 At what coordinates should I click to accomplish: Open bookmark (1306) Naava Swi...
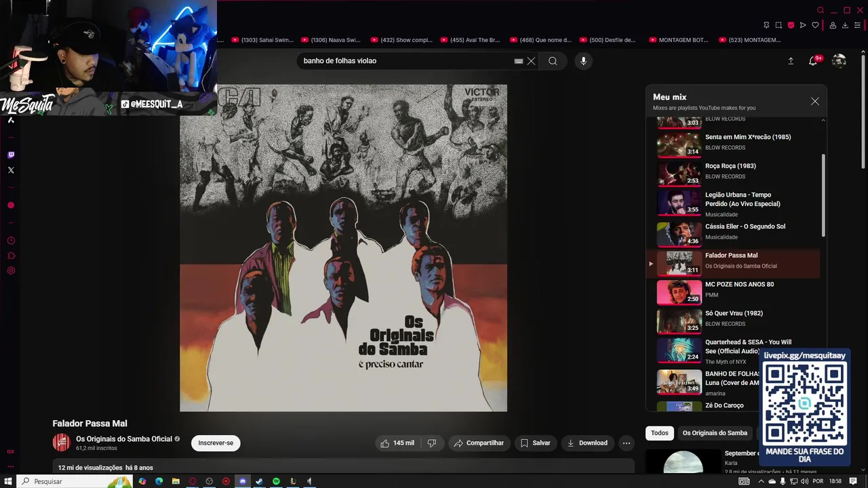(331, 40)
